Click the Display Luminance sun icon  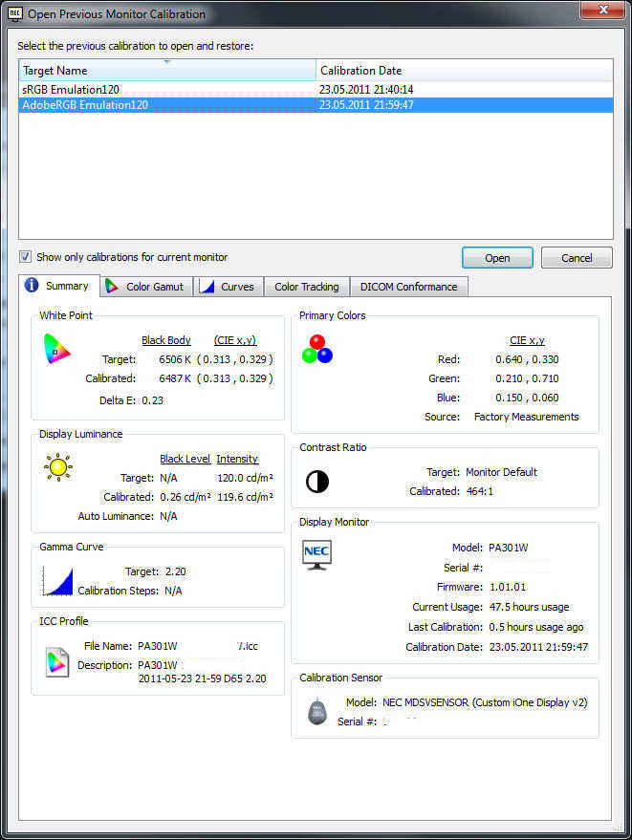[58, 468]
